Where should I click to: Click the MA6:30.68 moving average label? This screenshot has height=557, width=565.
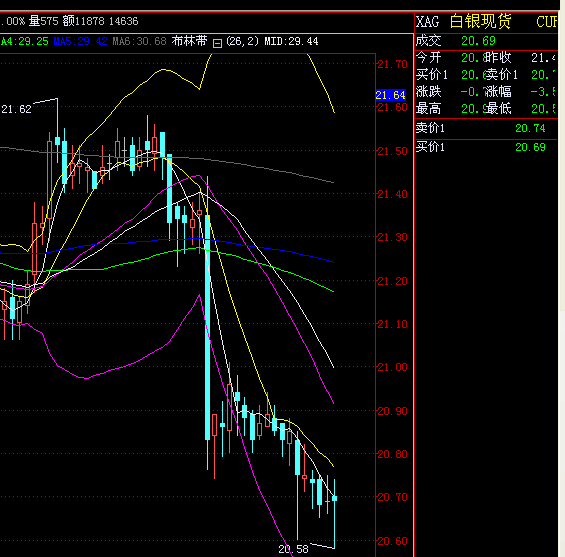click(x=139, y=41)
